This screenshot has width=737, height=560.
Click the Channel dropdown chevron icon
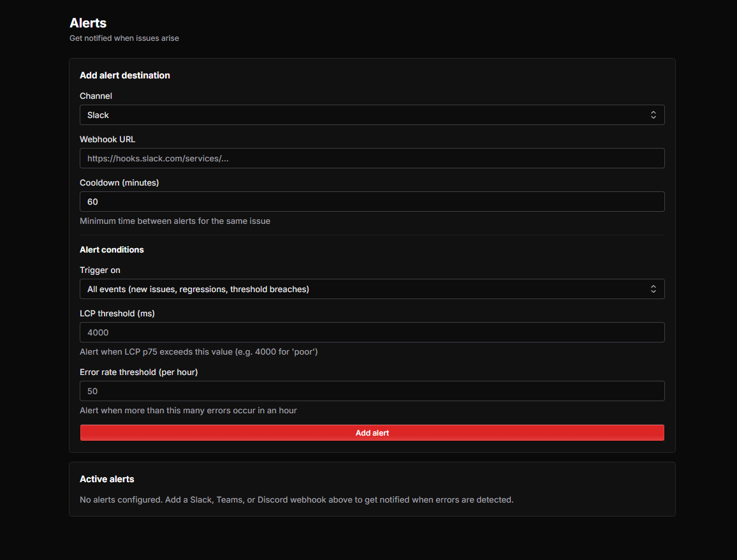click(653, 115)
